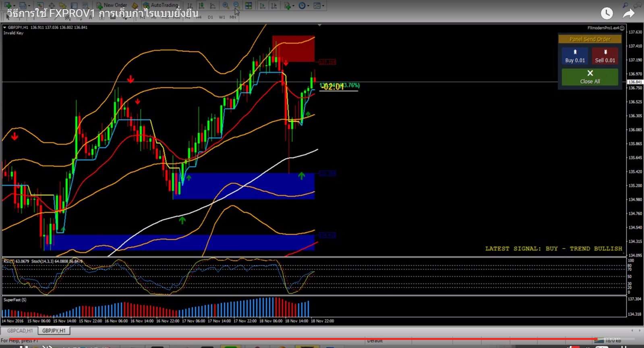This screenshot has width=644, height=348.
Task: Open a new chart from the toolbar
Action: [8, 5]
